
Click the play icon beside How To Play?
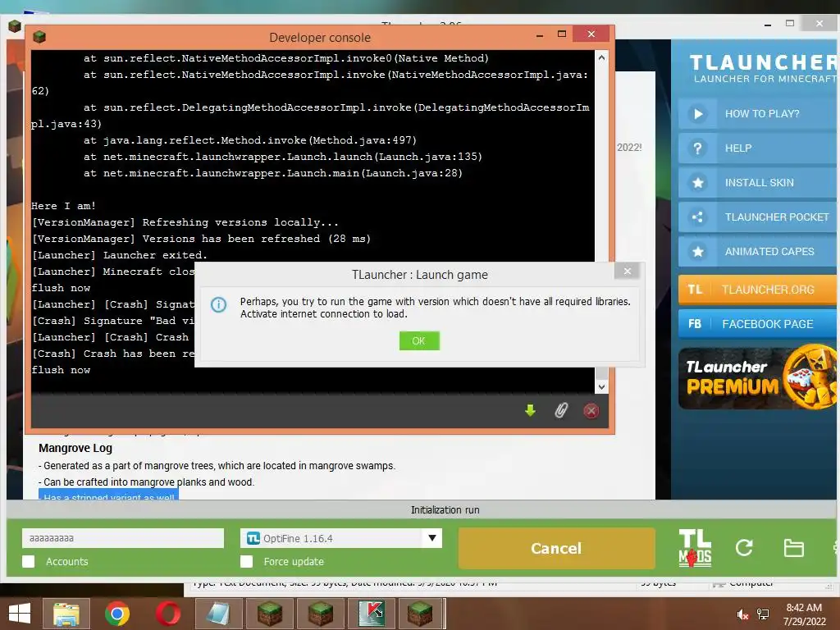(697, 113)
